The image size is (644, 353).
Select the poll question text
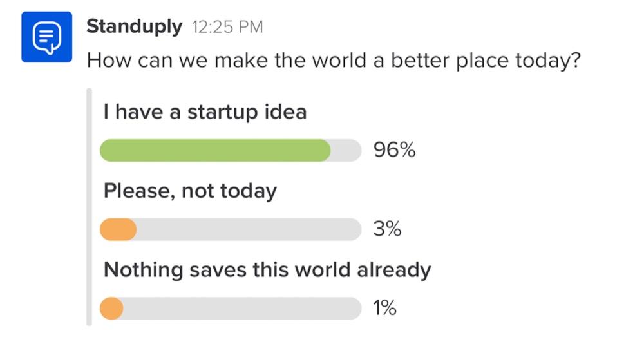pos(334,61)
